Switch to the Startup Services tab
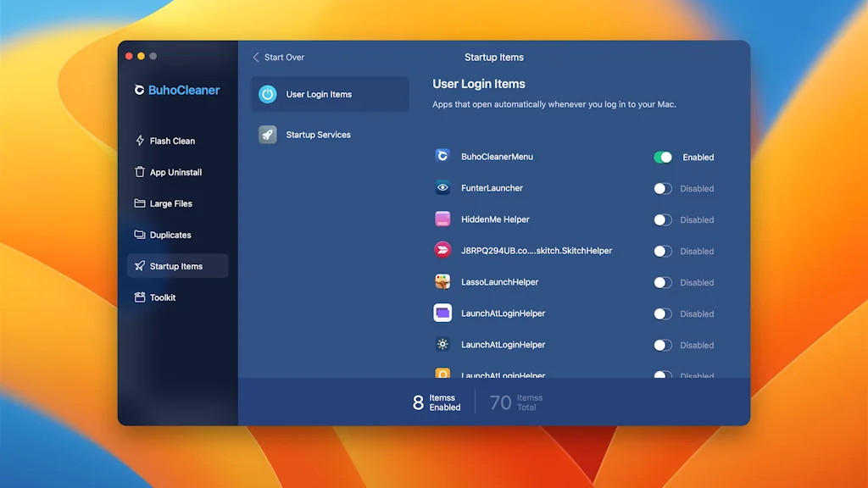Image resolution: width=868 pixels, height=488 pixels. point(329,134)
